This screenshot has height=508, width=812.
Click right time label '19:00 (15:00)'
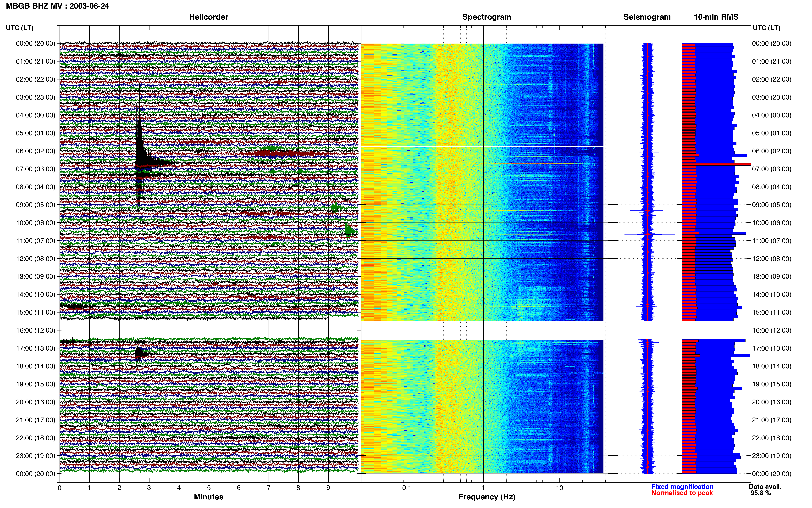click(x=772, y=384)
